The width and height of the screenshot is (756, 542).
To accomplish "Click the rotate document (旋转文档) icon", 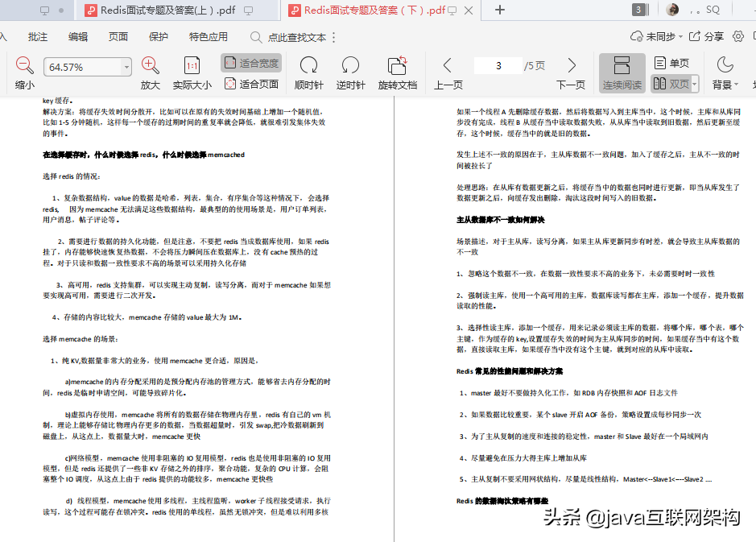I will (x=397, y=65).
